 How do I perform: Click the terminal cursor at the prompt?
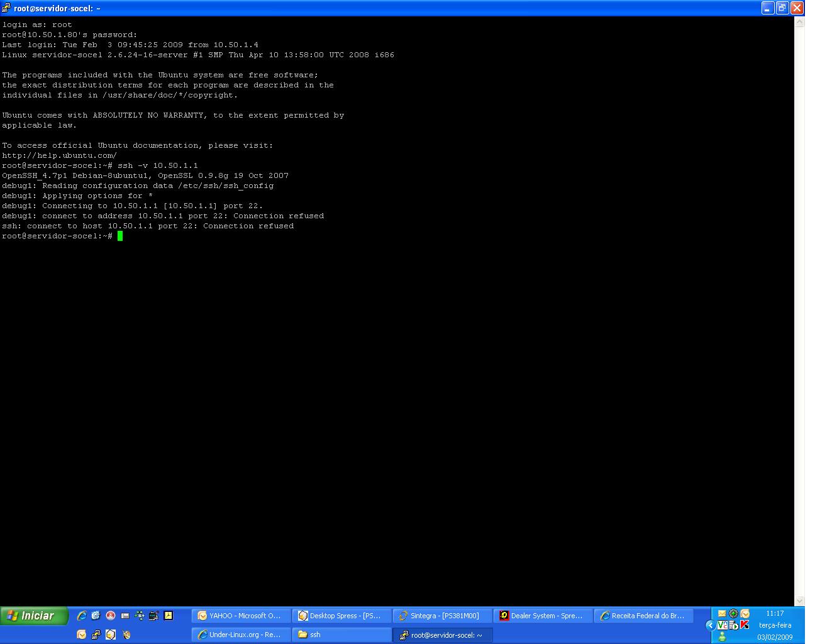(x=120, y=236)
